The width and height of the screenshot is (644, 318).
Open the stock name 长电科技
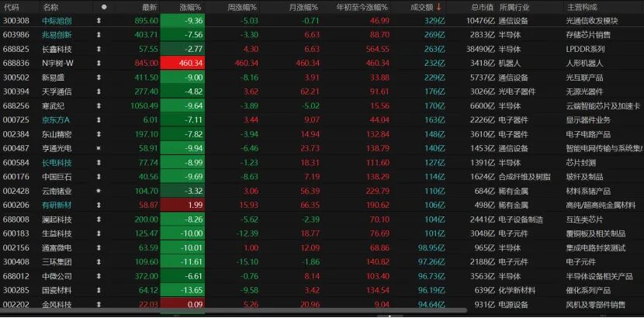(x=57, y=163)
